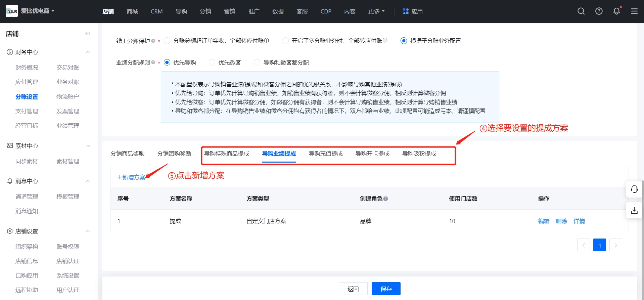Viewport: 644px width, 300px height.
Task: Click the 返回 button
Action: [353, 289]
